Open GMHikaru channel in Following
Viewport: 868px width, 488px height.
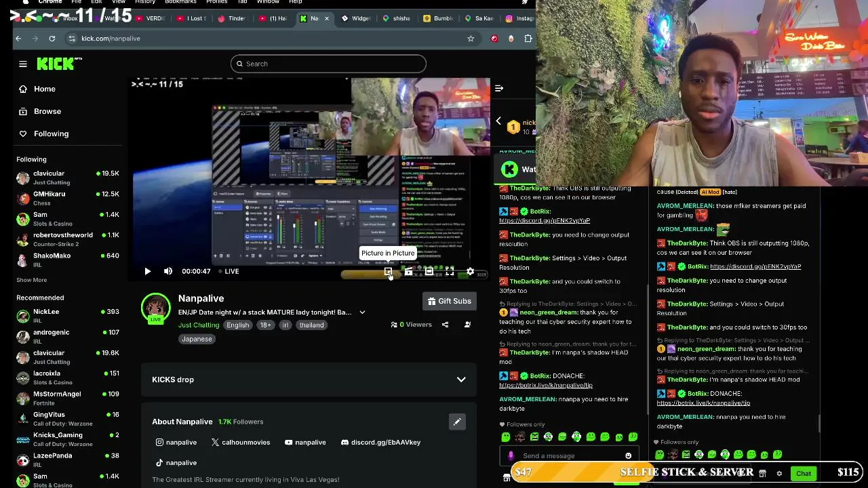[x=68, y=198]
